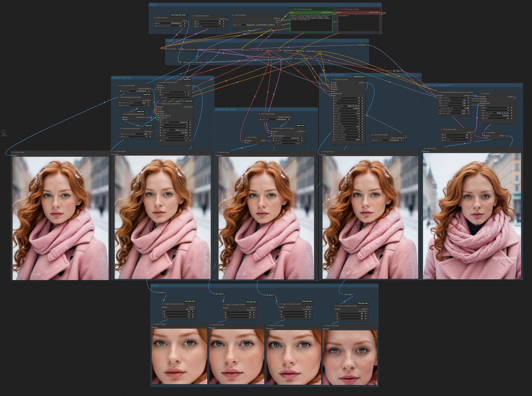Screen dimensions: 532x396
Task: Decrease width 896 using its left arrow
Action: pos(195,21)
